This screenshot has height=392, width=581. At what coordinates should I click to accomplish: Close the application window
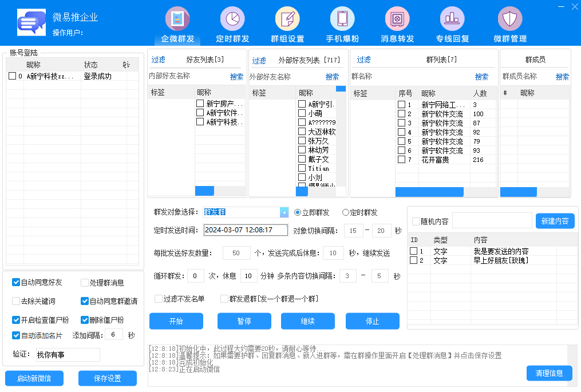(575, 6)
